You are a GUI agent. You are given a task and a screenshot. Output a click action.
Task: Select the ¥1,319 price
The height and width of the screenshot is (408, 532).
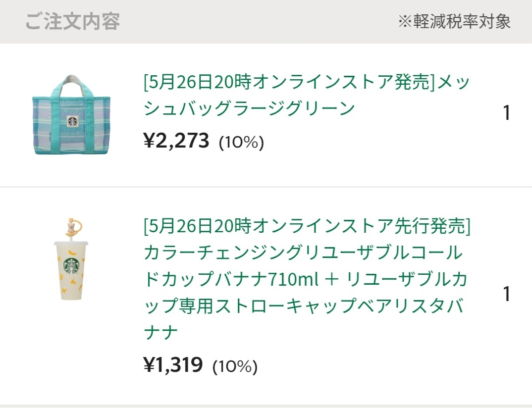173,364
